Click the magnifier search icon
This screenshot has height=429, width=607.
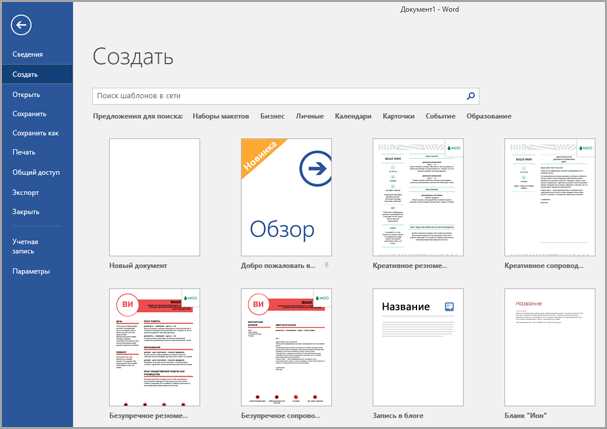tap(470, 96)
